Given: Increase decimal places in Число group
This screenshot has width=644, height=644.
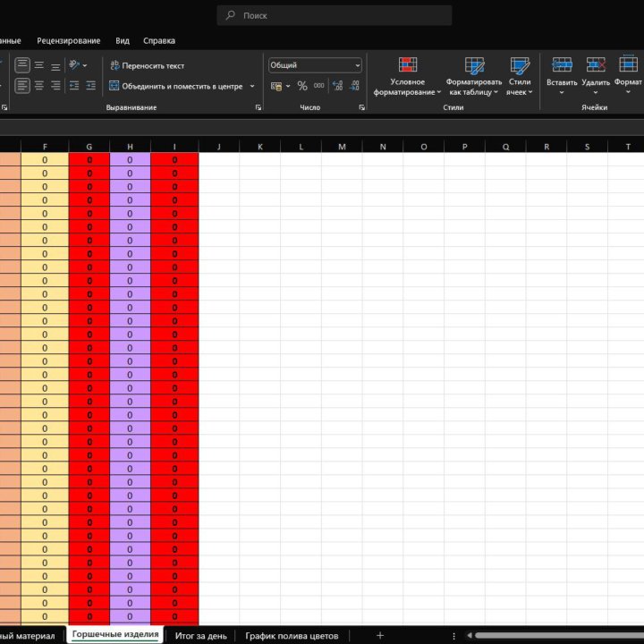Looking at the screenshot, I should point(337,86).
